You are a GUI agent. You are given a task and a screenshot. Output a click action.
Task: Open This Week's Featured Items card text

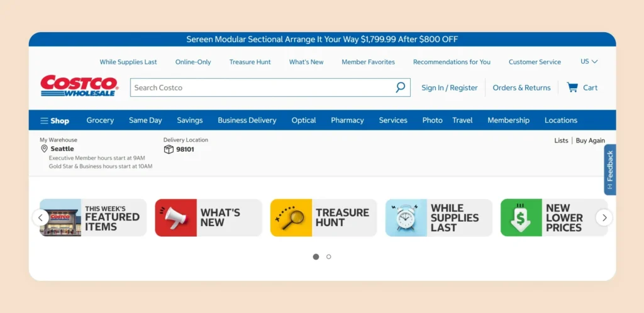[112, 218]
